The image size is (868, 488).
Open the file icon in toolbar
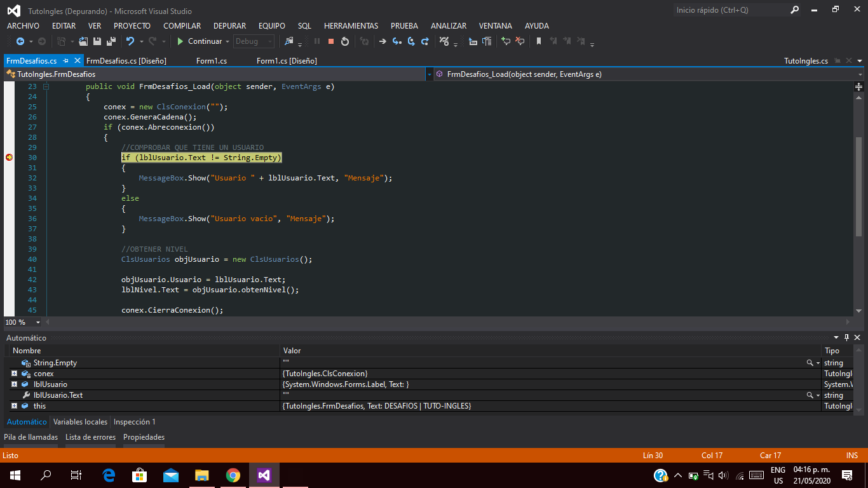point(83,41)
